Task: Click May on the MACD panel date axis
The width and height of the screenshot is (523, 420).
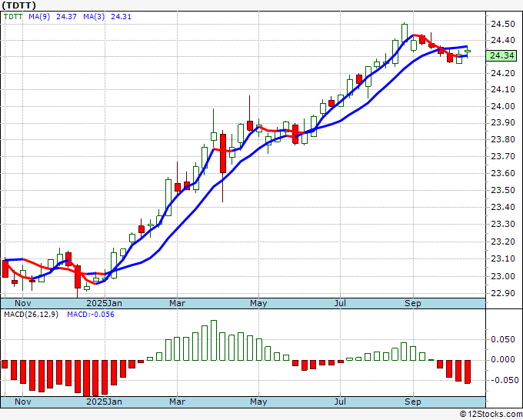Action: [258, 402]
